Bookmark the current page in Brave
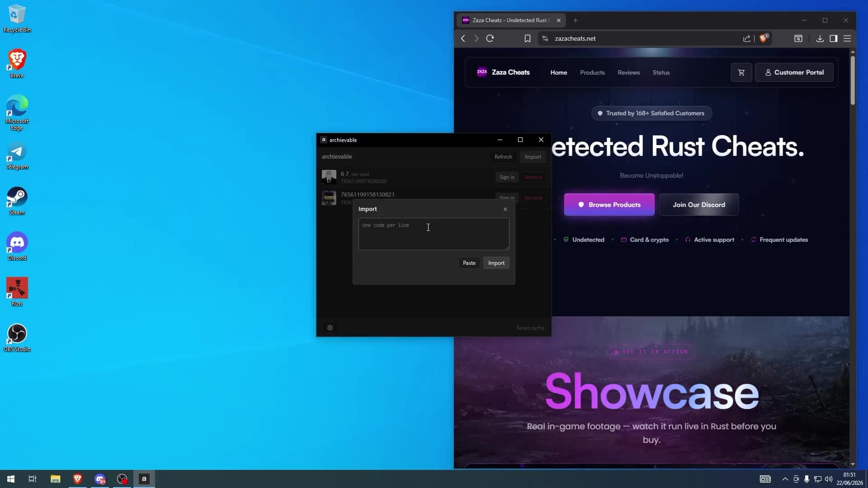This screenshot has height=488, width=868. [x=527, y=38]
